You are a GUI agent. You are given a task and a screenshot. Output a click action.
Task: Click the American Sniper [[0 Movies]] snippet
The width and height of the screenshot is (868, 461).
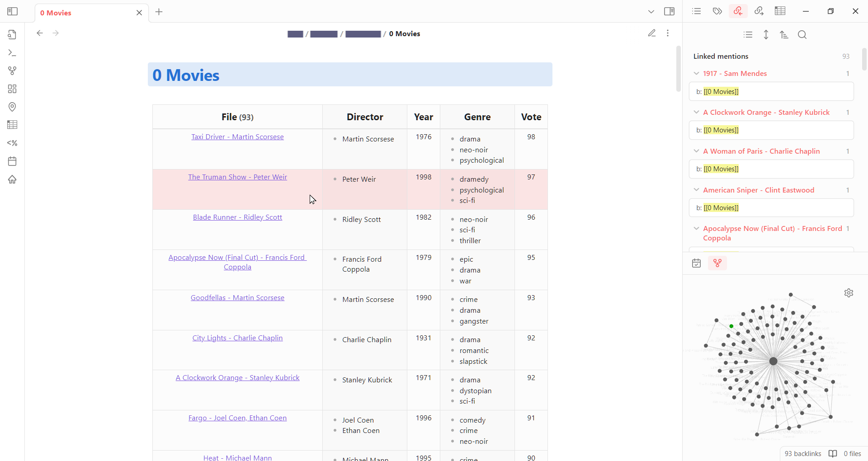pos(771,208)
